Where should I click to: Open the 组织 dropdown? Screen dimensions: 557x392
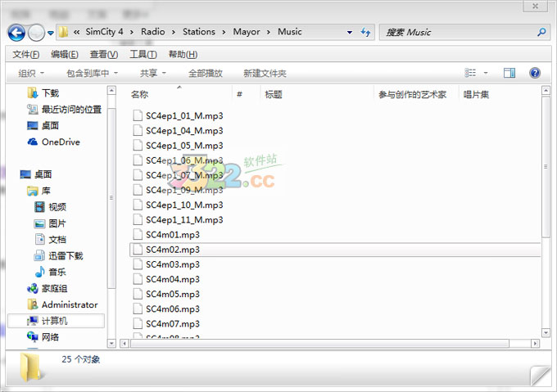31,74
